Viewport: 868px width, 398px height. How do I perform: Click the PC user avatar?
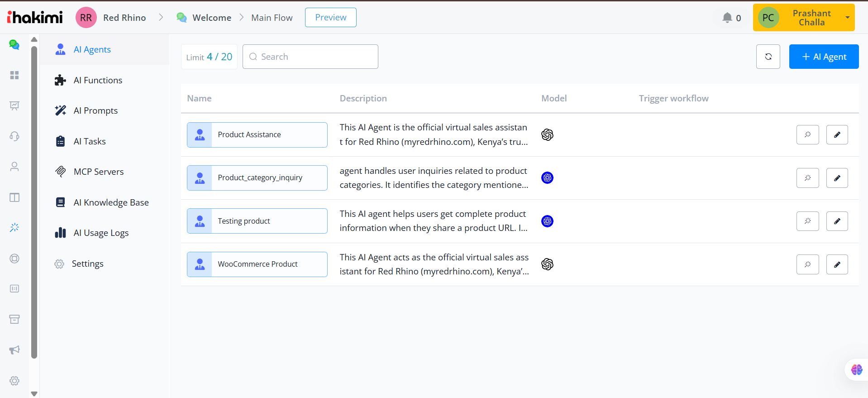pyautogui.click(x=768, y=18)
